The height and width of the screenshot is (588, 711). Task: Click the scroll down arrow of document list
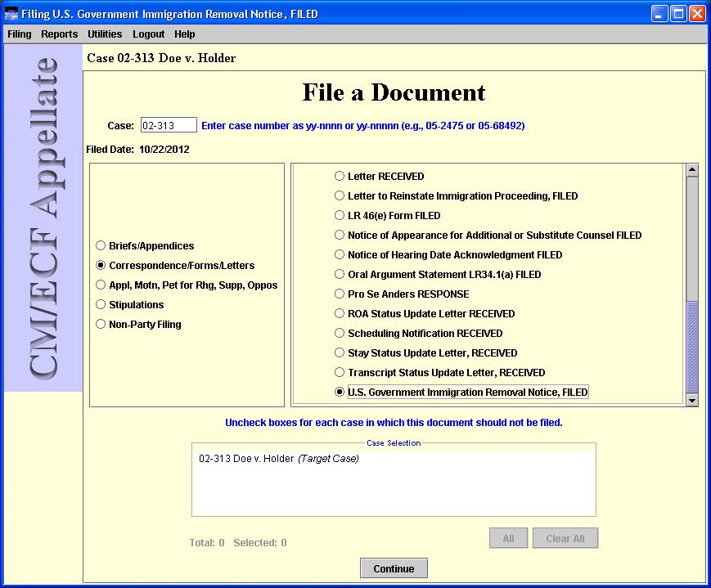point(692,400)
